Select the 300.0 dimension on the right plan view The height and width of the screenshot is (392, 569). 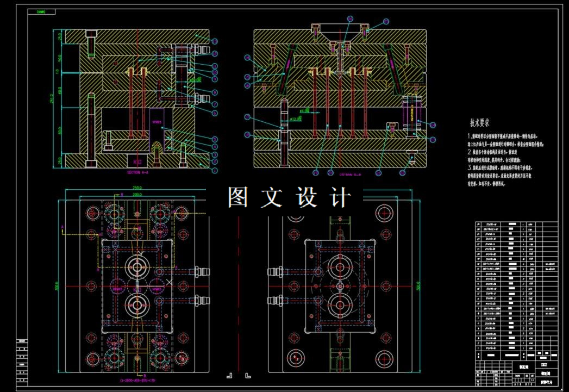[x=418, y=286]
